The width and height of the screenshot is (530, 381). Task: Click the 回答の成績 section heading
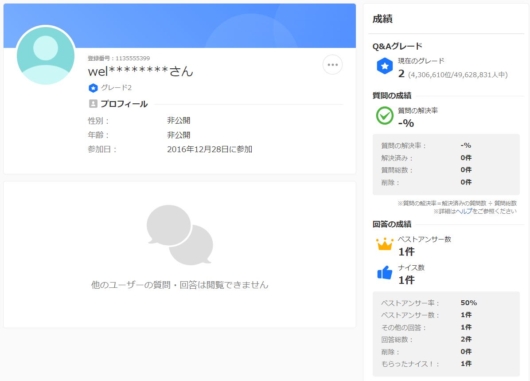click(392, 224)
